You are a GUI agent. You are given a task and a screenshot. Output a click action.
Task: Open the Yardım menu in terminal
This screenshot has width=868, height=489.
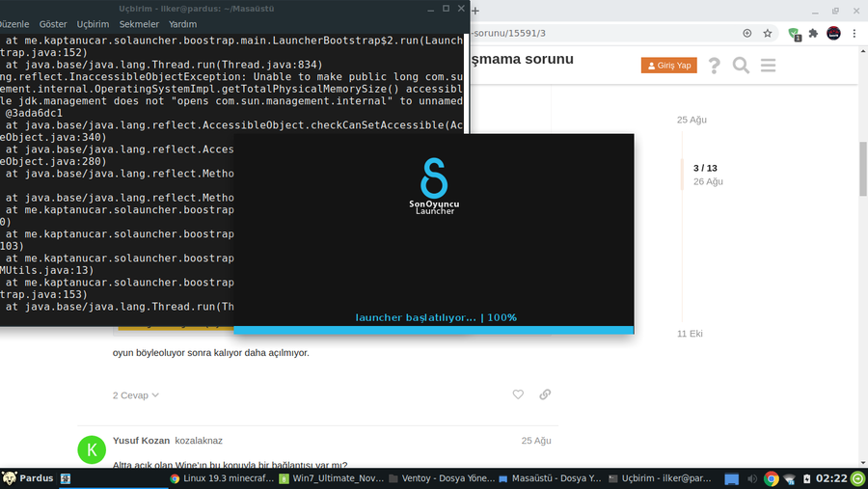[182, 24]
